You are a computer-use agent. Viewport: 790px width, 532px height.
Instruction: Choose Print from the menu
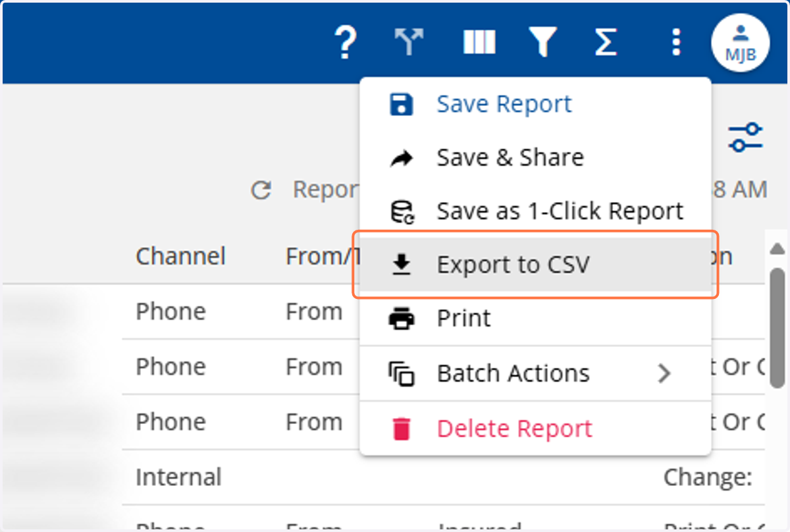pos(535,319)
